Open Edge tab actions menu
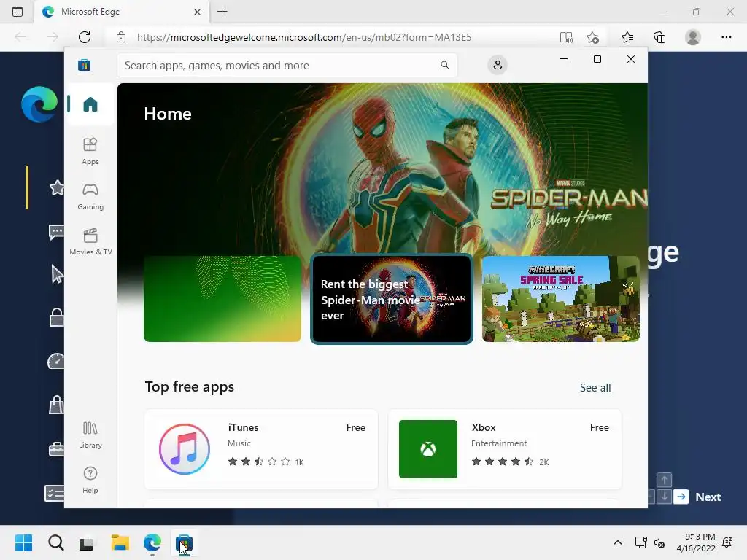The width and height of the screenshot is (747, 560). [x=18, y=12]
